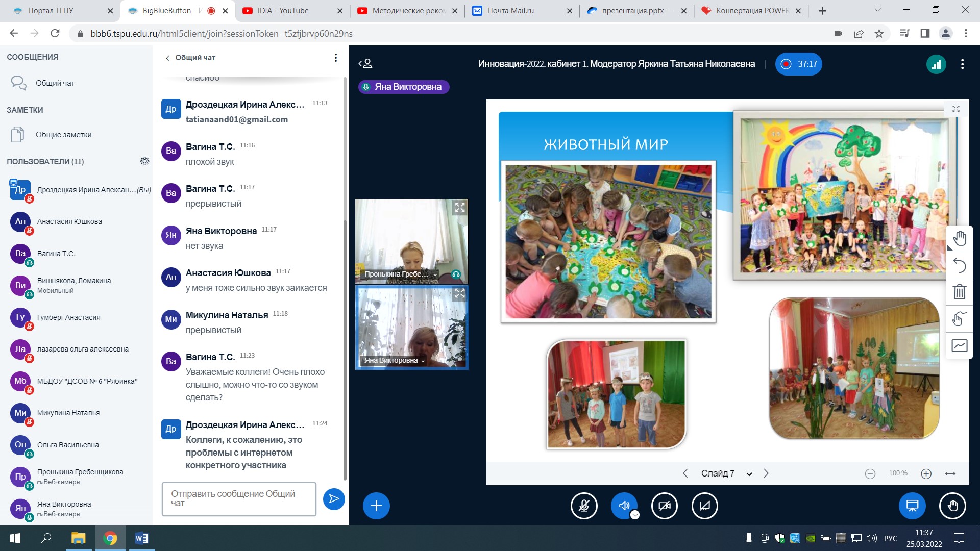Toggle Chrome's side panel
The width and height of the screenshot is (980, 551).
(925, 33)
